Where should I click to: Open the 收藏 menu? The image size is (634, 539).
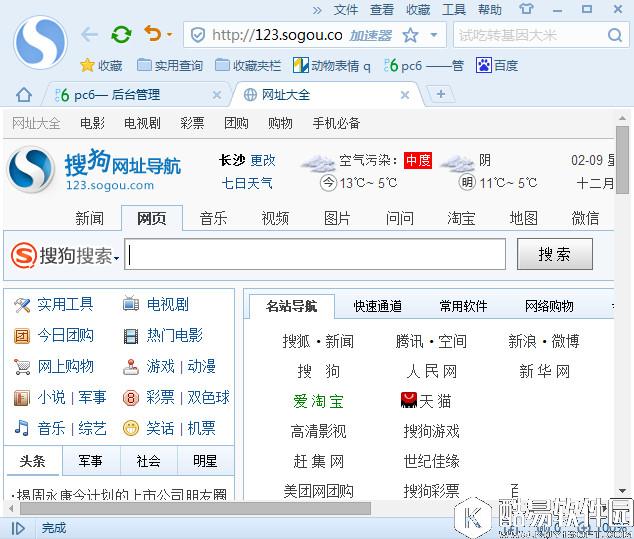[418, 9]
